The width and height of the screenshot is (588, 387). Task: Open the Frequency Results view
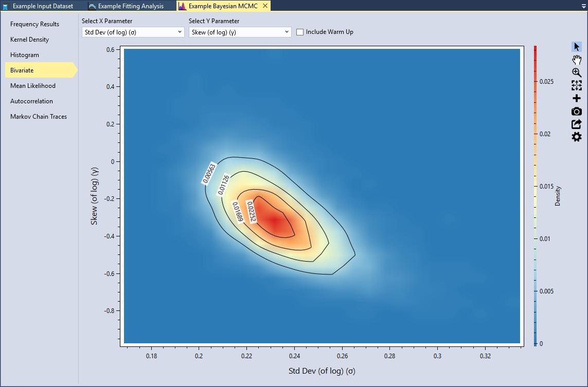(34, 24)
